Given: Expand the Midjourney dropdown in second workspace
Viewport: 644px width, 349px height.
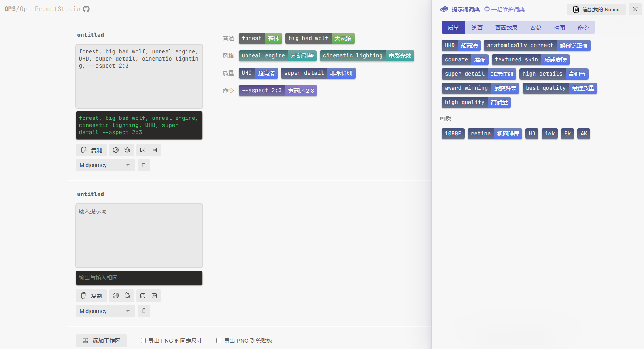Looking at the screenshot, I should tap(105, 311).
